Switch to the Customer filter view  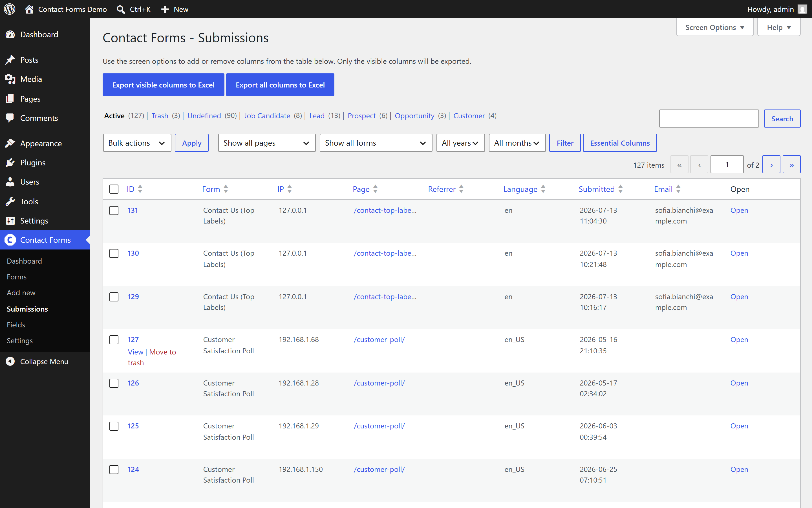[469, 116]
